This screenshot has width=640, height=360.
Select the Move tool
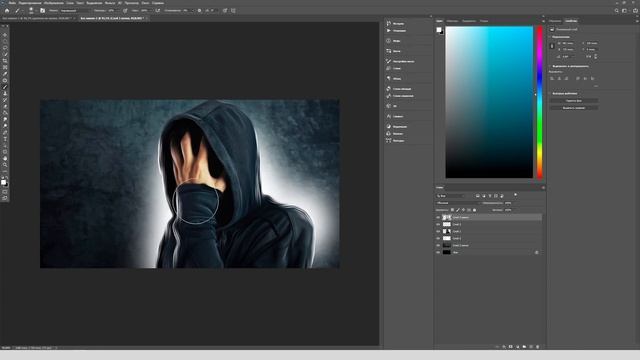tap(5, 34)
